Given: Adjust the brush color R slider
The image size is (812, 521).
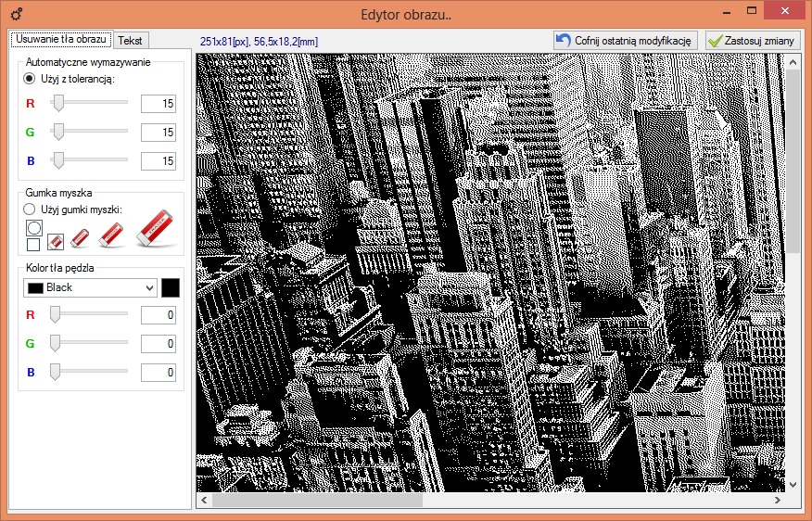Looking at the screenshot, I should [x=55, y=314].
